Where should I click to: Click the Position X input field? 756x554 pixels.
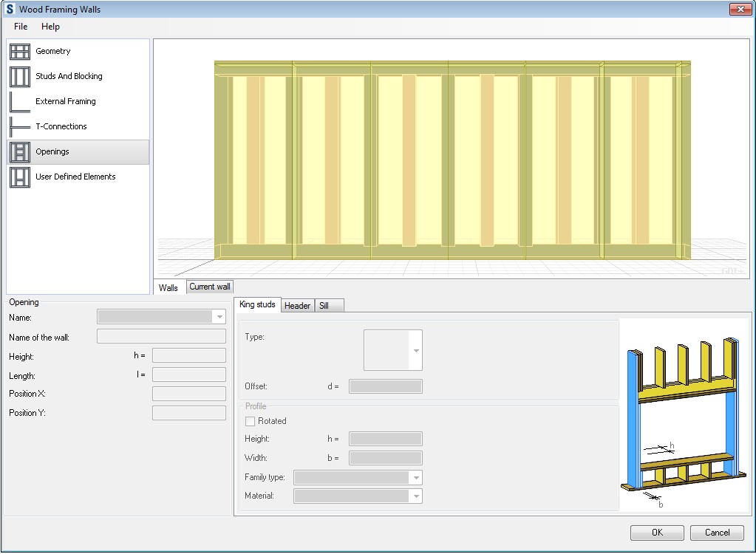pos(188,393)
